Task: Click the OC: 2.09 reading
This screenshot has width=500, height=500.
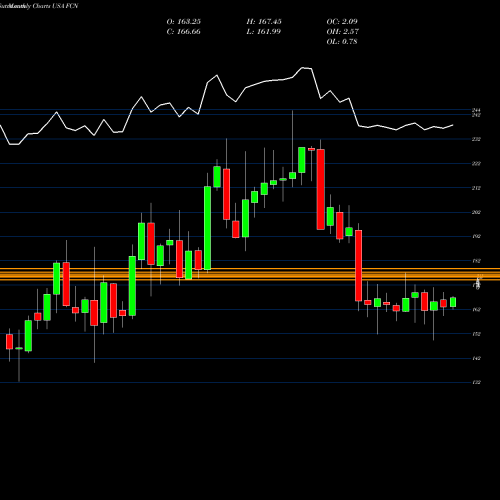Action: pyautogui.click(x=342, y=22)
